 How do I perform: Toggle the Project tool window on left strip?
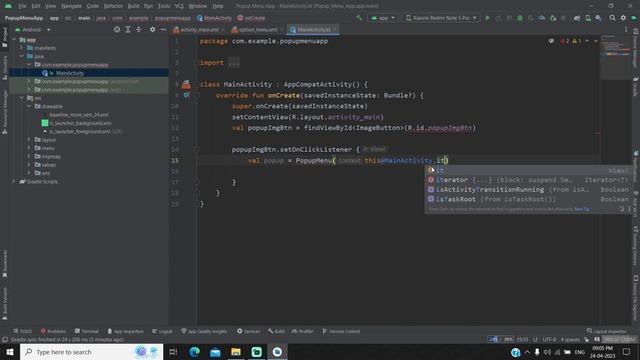click(5, 38)
